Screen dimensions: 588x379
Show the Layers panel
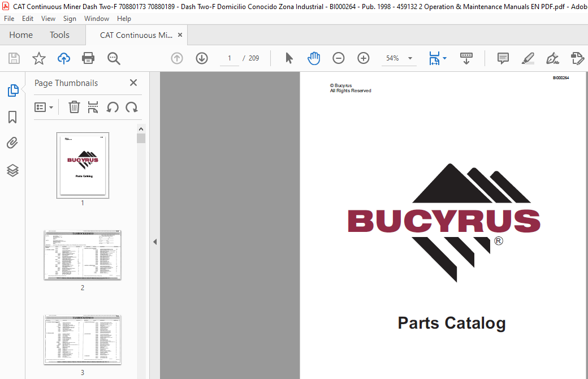[13, 170]
